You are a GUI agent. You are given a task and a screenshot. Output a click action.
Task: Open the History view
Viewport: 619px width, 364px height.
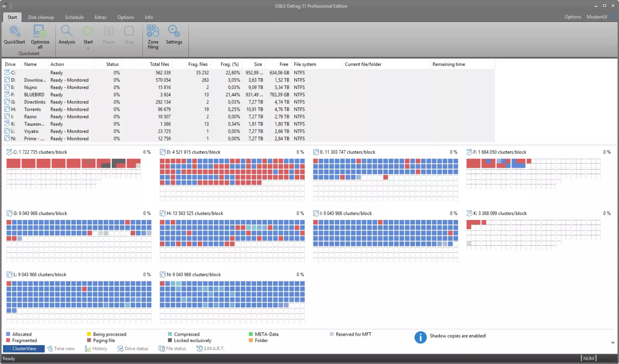click(x=96, y=349)
